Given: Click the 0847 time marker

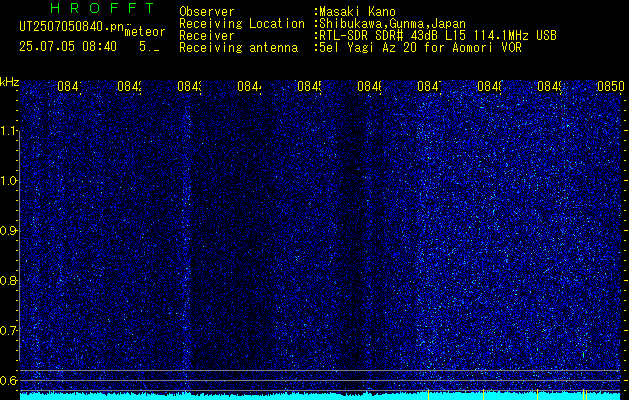Looking at the screenshot, I should click(429, 86).
